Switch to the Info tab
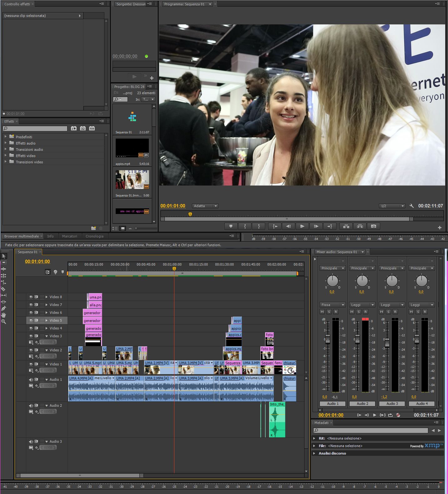The height and width of the screenshot is (494, 448). (x=50, y=236)
